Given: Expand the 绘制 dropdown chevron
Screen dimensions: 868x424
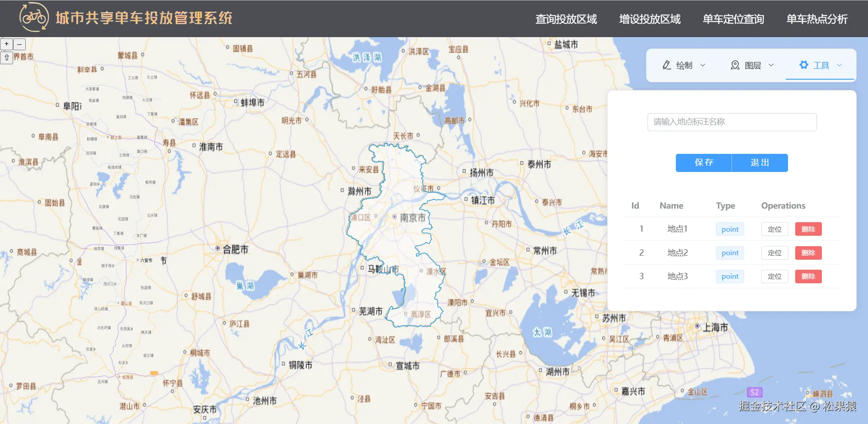Looking at the screenshot, I should pos(703,65).
